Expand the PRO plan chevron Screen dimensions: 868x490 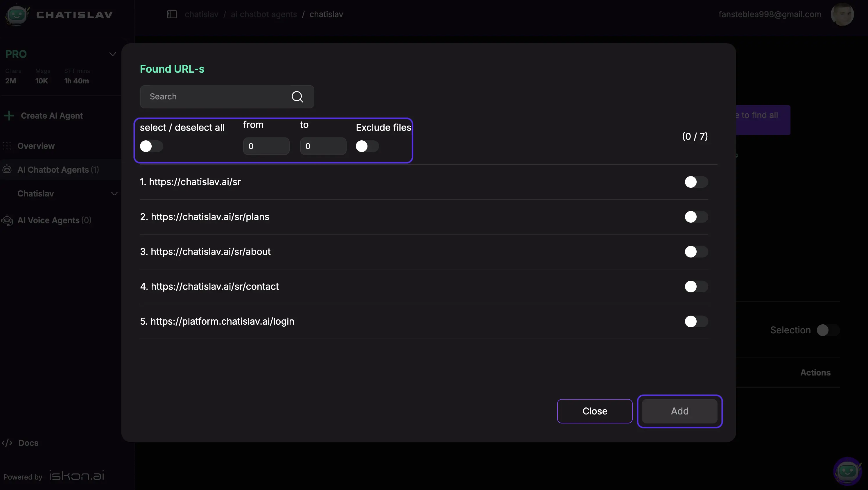click(112, 54)
